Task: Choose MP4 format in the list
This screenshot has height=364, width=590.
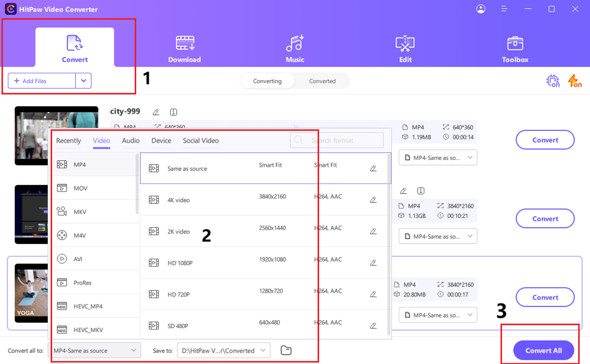Action: 94,164
